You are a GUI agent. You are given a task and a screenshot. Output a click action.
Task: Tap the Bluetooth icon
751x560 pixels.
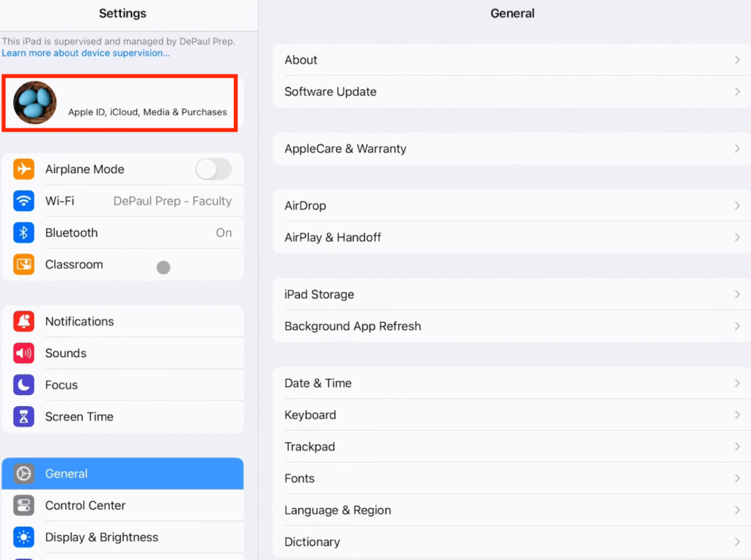click(23, 232)
